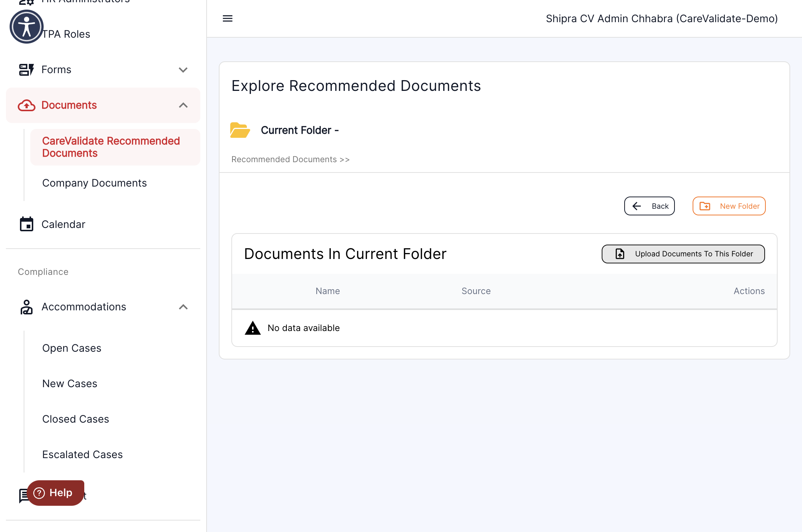
Task: Open TPA Roles page
Action: 66,34
